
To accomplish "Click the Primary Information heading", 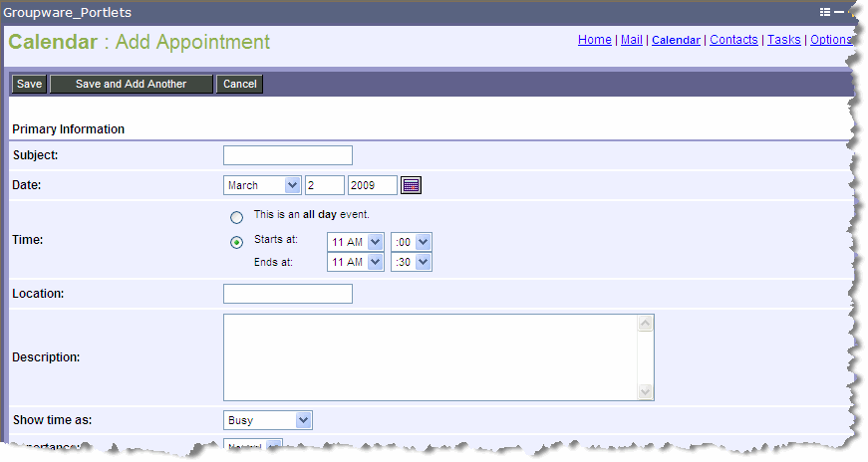I will pyautogui.click(x=69, y=128).
